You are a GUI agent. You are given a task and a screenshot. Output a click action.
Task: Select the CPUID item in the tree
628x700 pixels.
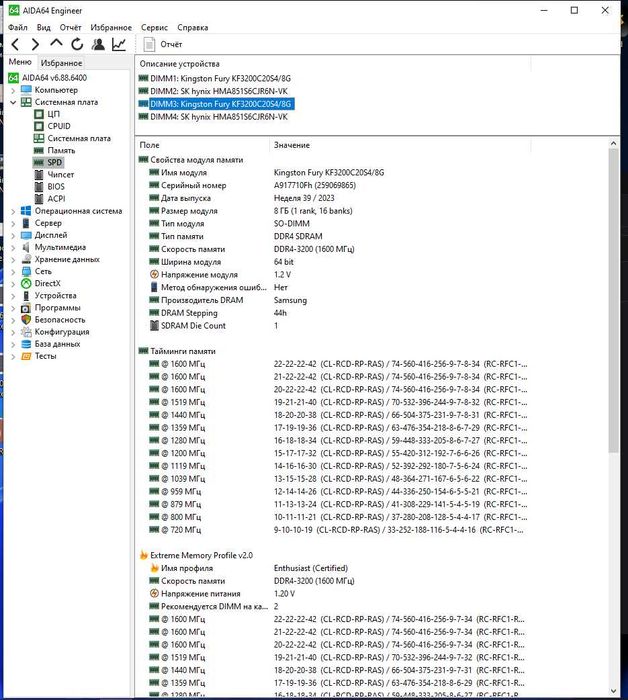(x=59, y=126)
